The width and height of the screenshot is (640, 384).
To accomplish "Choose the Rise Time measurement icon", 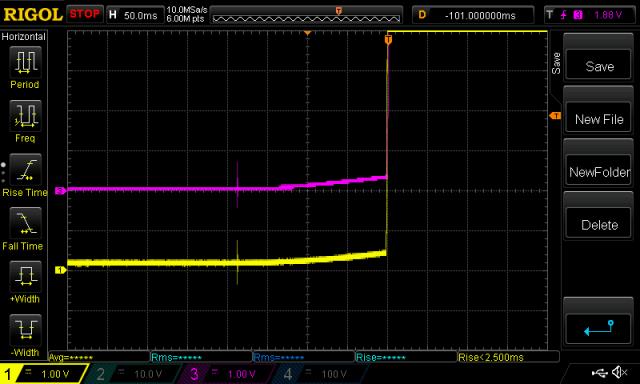I will pos(25,169).
